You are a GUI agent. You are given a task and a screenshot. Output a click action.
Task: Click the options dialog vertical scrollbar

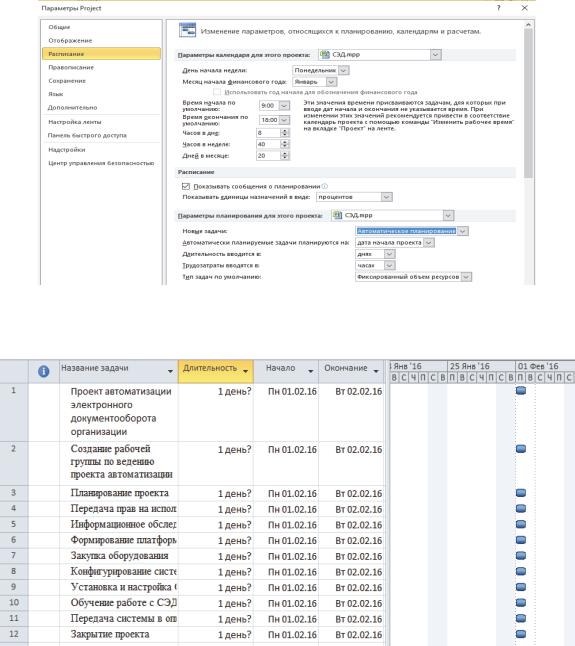coord(528,103)
